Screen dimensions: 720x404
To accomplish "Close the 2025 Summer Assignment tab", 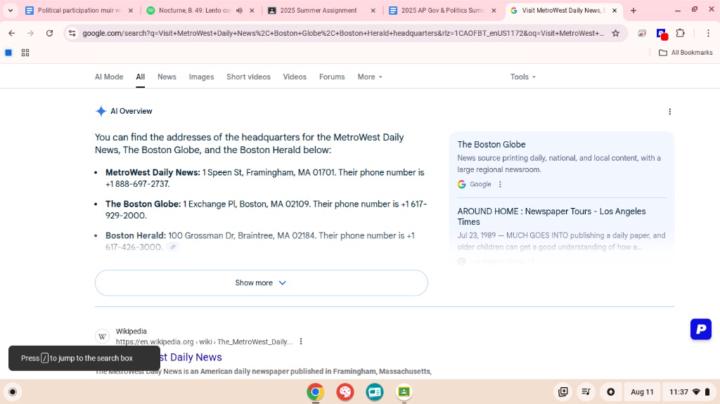I will point(373,11).
